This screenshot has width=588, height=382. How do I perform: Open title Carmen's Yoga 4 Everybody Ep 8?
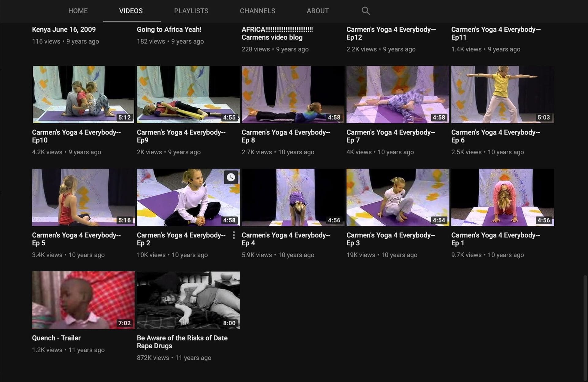pos(286,136)
